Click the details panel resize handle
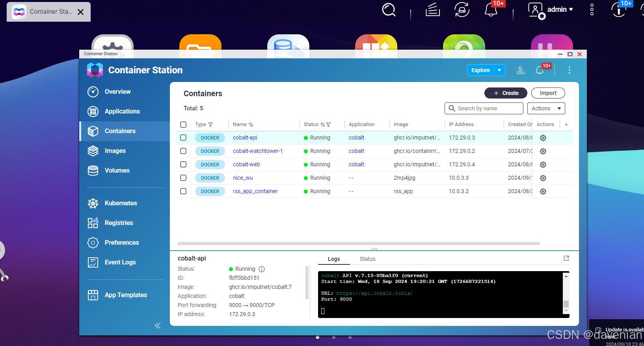Viewport: 644px width, 346px height. click(374, 249)
